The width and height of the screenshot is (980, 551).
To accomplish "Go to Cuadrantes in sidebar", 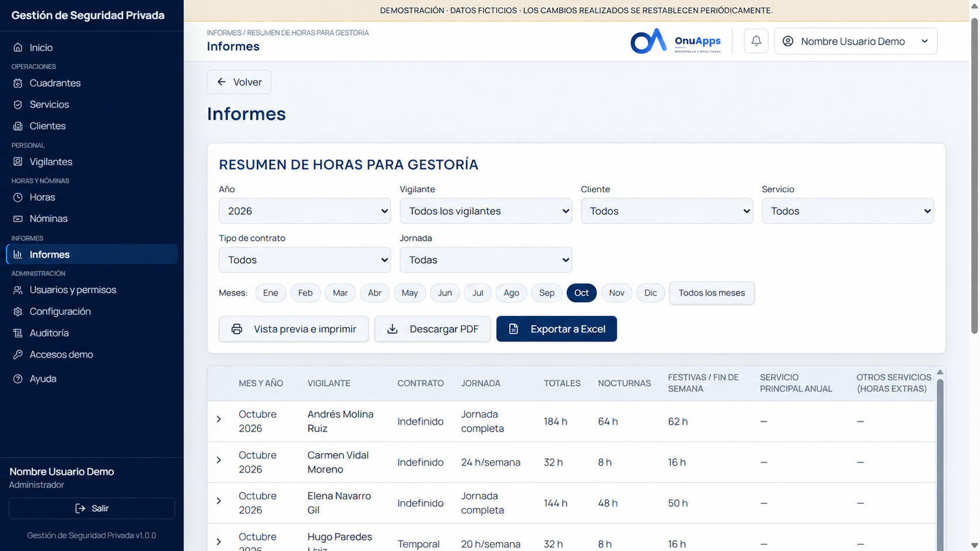I will click(x=91, y=83).
